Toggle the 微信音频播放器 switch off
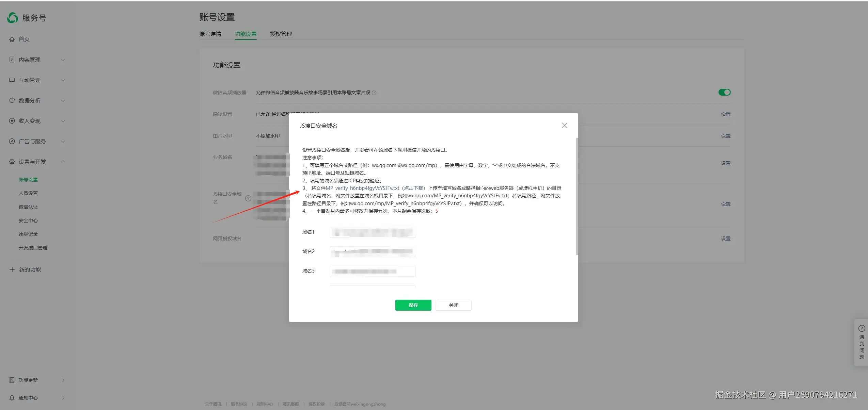 tap(724, 92)
